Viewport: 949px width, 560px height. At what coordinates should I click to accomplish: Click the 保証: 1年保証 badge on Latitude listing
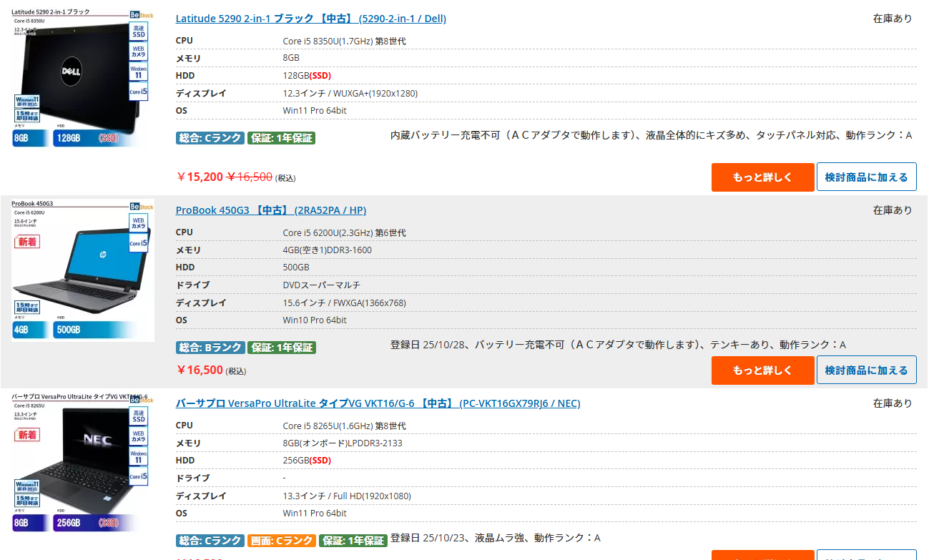click(x=281, y=138)
